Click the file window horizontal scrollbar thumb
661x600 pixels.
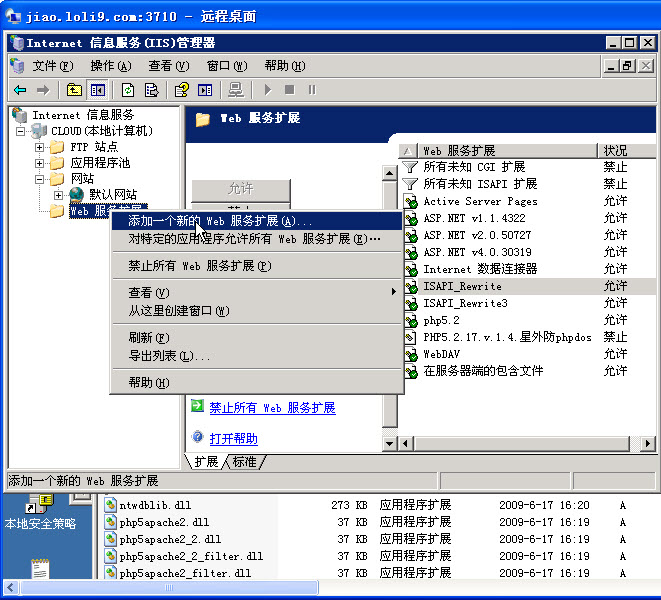pyautogui.click(x=169, y=587)
